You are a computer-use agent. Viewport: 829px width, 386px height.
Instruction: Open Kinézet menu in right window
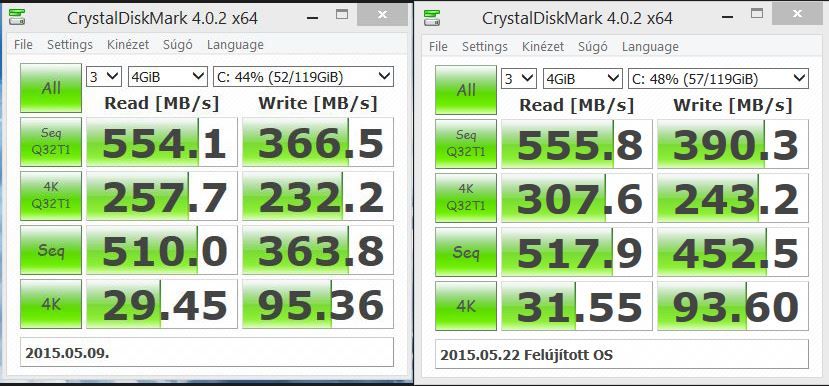pos(543,47)
